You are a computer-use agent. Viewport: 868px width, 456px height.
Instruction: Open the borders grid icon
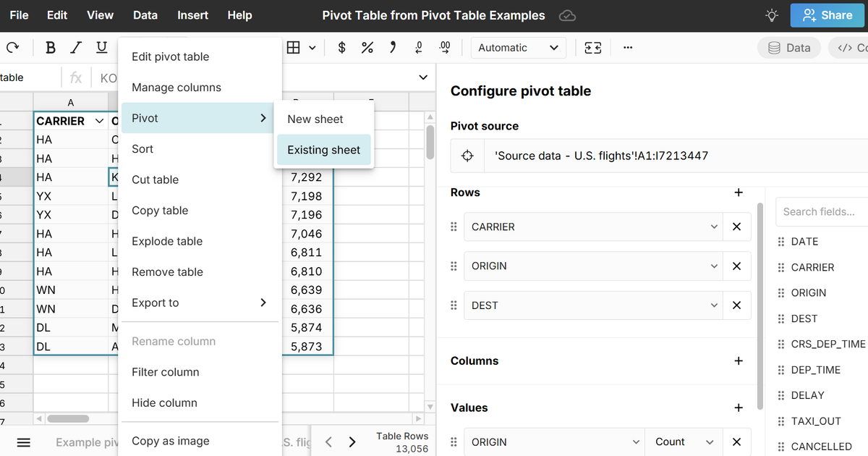(x=293, y=48)
